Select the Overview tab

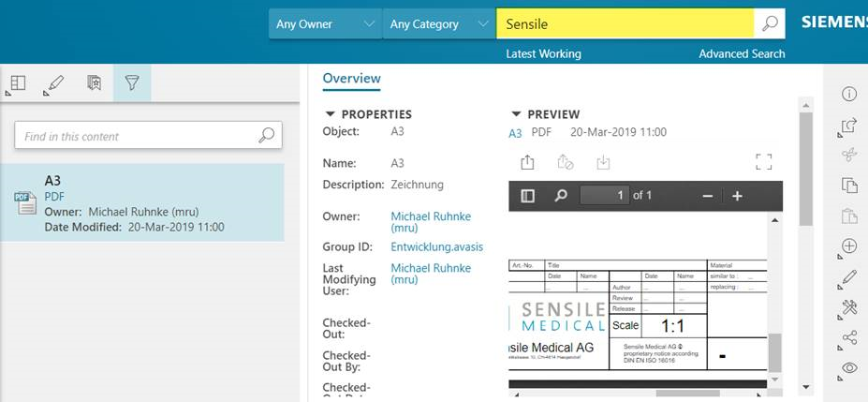(x=351, y=79)
